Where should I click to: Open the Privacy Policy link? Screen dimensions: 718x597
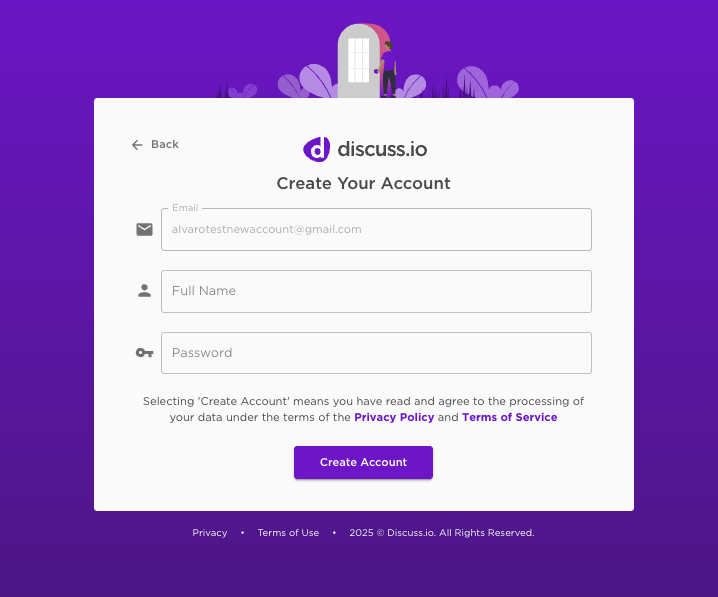[x=394, y=417]
